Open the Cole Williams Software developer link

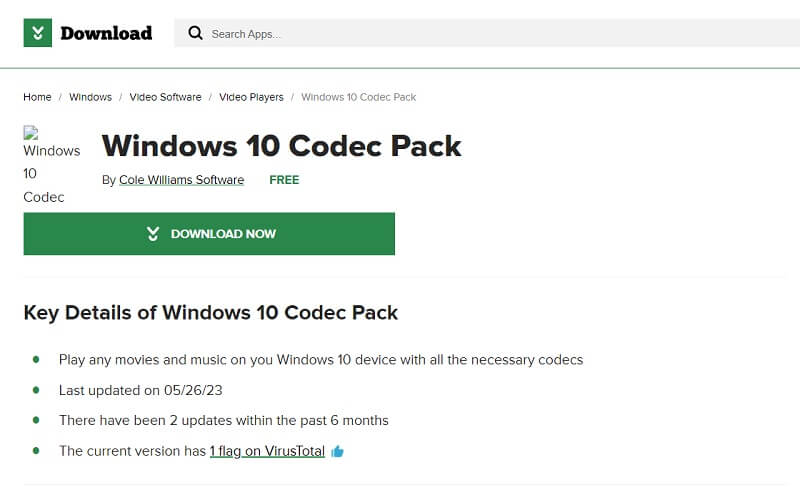point(182,180)
